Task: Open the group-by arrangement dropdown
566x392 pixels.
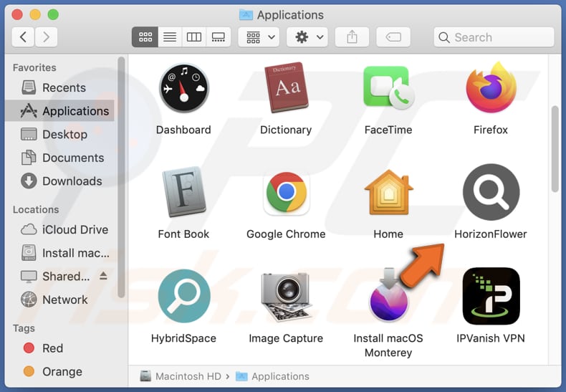Action: point(259,37)
